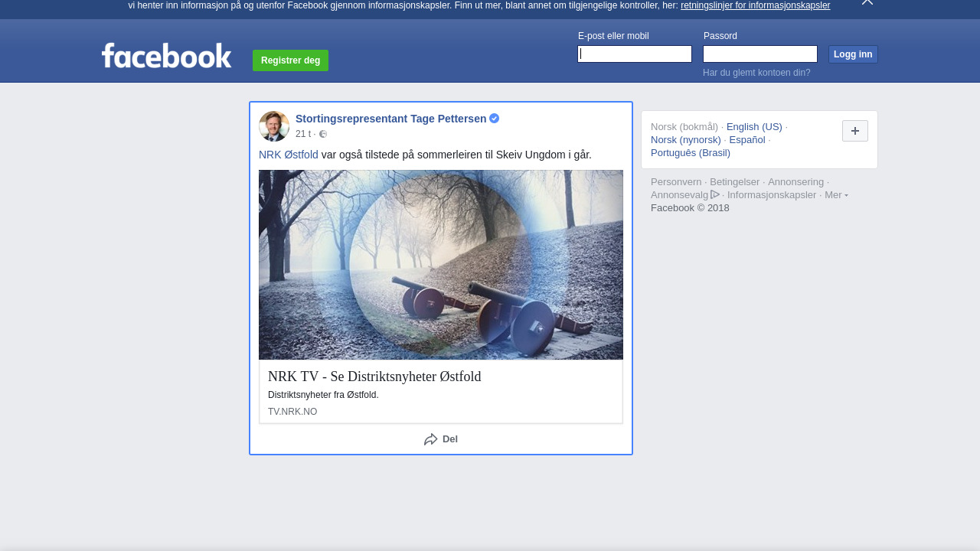The width and height of the screenshot is (980, 551).
Task: Click the TV.NRK.NO source text
Action: pyautogui.click(x=292, y=412)
